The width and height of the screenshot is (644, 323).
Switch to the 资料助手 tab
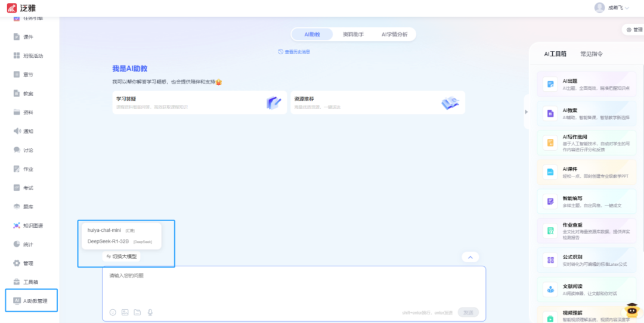tap(353, 35)
